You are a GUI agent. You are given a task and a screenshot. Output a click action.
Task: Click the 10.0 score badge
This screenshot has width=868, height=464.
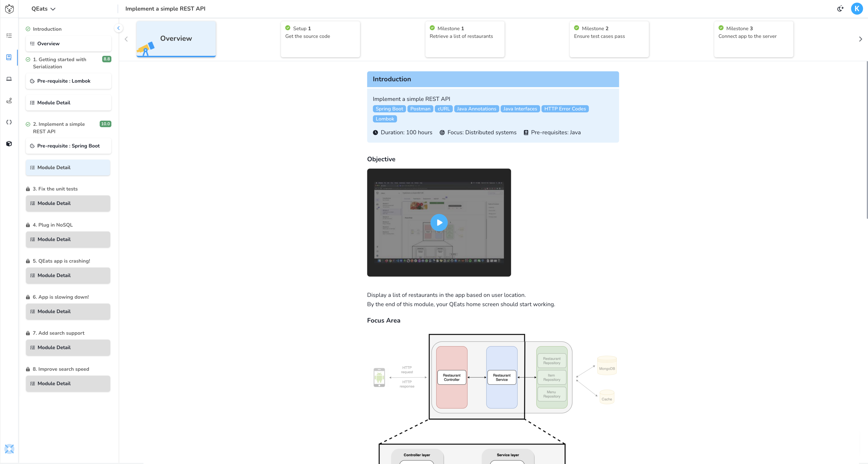pos(105,124)
